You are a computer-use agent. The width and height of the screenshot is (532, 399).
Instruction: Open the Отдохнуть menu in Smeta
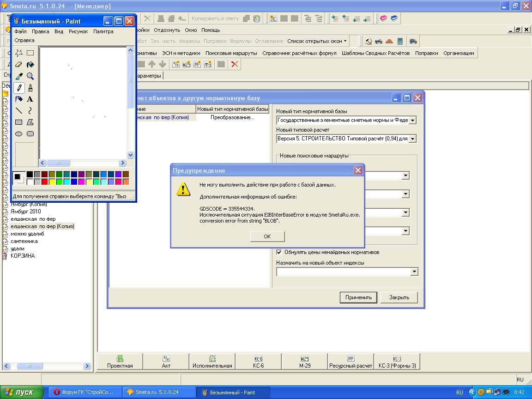pyautogui.click(x=167, y=30)
